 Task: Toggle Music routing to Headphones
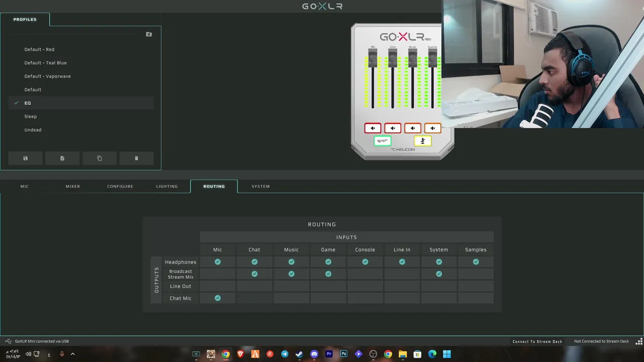291,262
